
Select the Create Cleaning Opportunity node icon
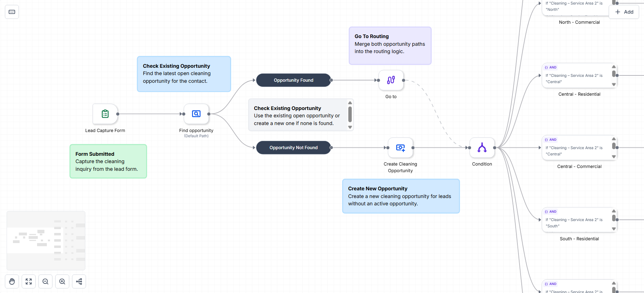(400, 148)
